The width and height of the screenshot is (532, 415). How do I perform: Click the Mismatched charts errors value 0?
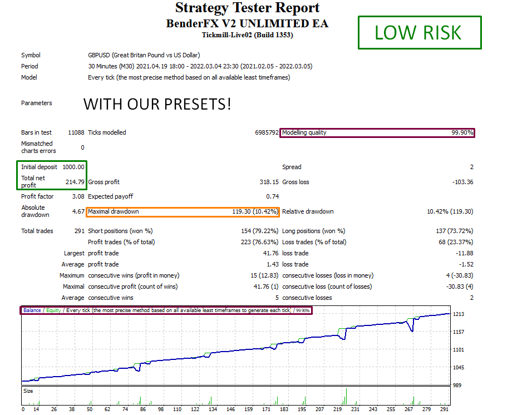(x=82, y=147)
